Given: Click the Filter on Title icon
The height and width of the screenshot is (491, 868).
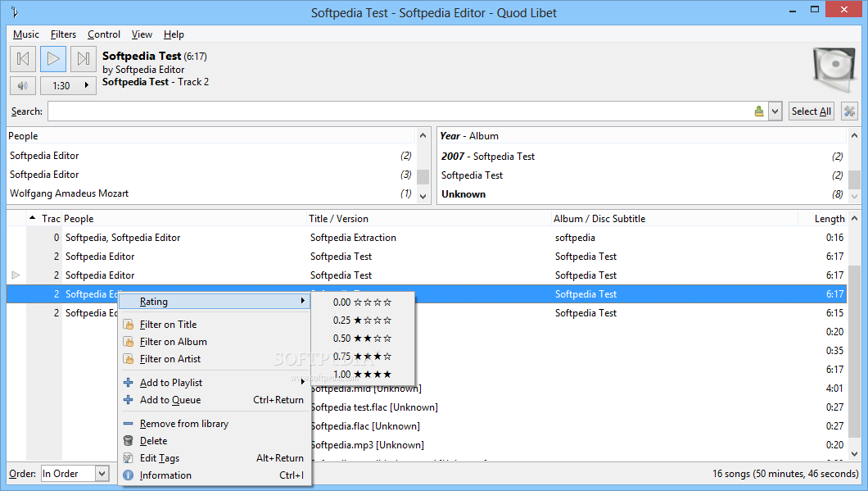Looking at the screenshot, I should point(129,325).
